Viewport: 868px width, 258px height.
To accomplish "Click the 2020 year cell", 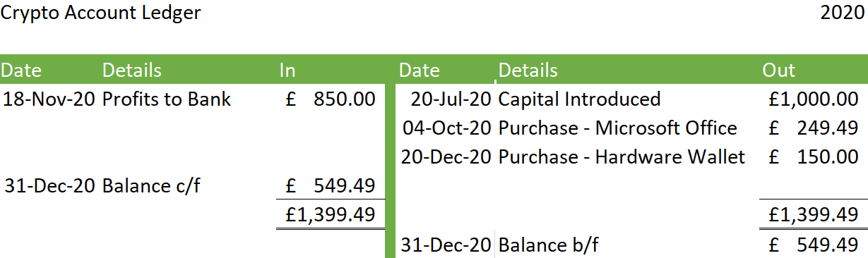I will [842, 13].
